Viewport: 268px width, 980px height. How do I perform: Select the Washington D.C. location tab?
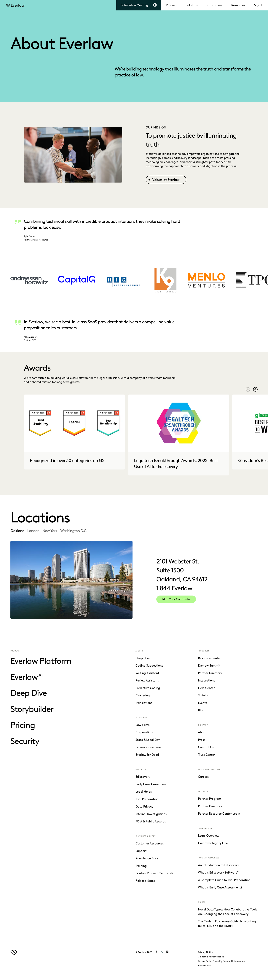pyautogui.click(x=74, y=531)
